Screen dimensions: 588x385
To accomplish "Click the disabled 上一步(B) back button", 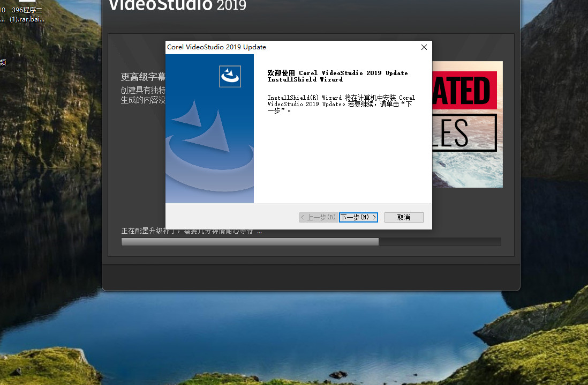I will 319,217.
